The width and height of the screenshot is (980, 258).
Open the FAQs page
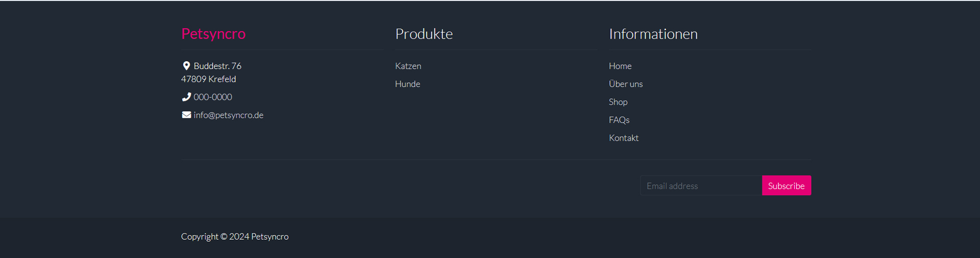(x=619, y=120)
